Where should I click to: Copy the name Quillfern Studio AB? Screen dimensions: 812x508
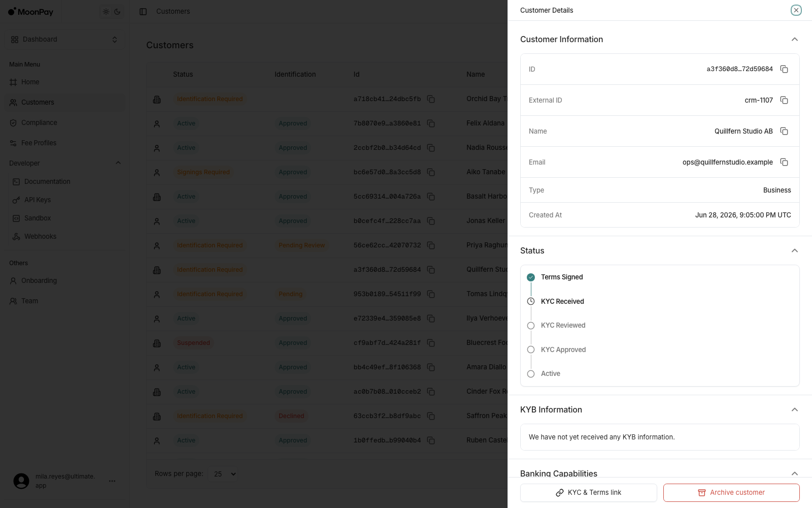[784, 131]
